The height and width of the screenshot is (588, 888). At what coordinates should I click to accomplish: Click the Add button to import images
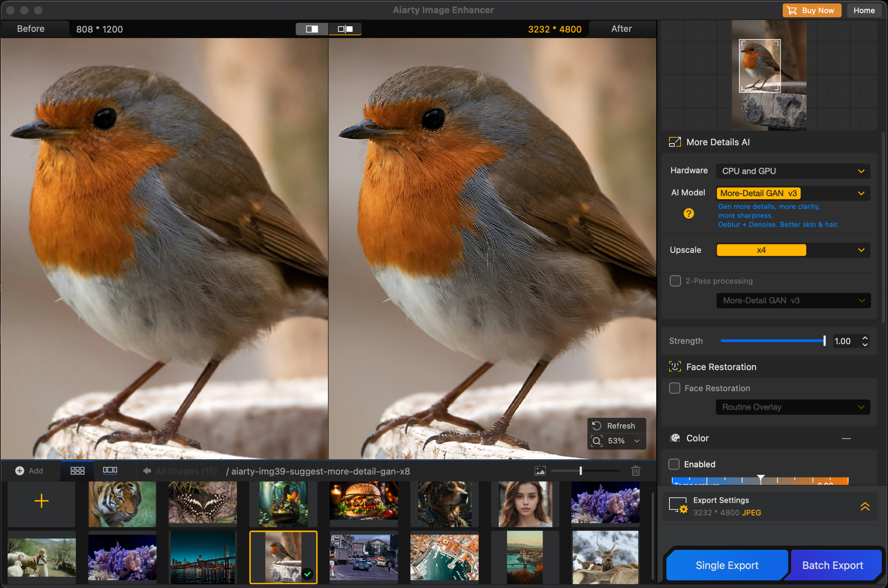[29, 471]
